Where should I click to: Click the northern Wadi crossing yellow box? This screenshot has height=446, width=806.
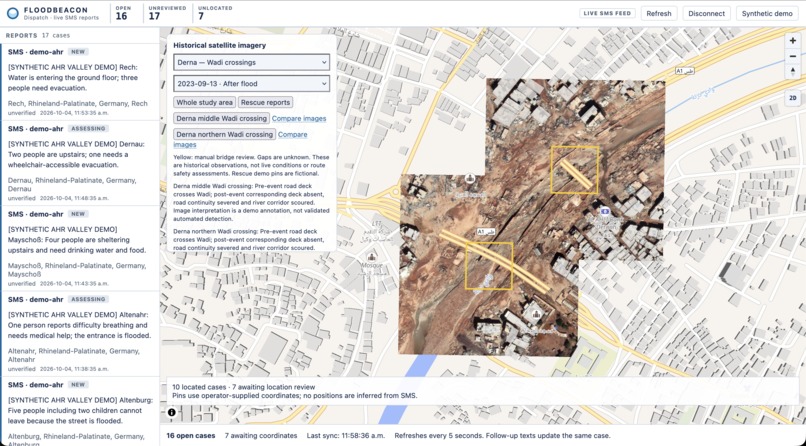coord(575,170)
